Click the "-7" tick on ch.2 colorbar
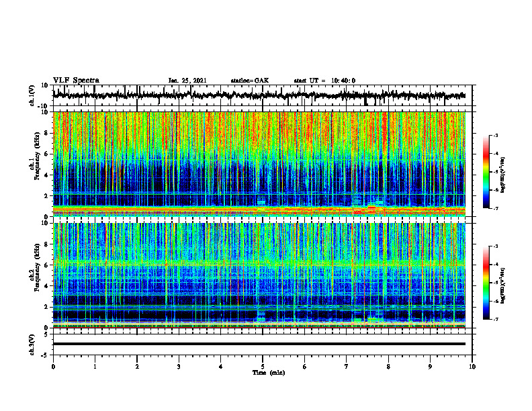 pos(495,320)
